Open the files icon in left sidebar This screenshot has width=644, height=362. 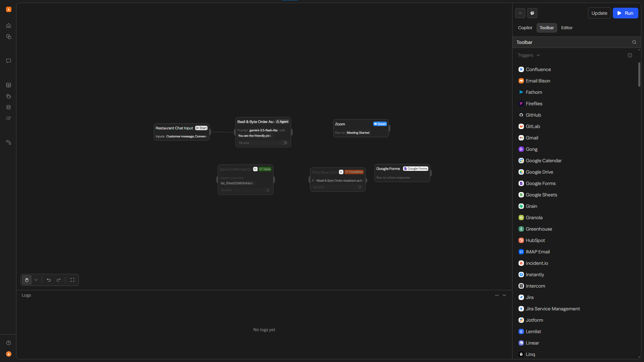tap(9, 96)
